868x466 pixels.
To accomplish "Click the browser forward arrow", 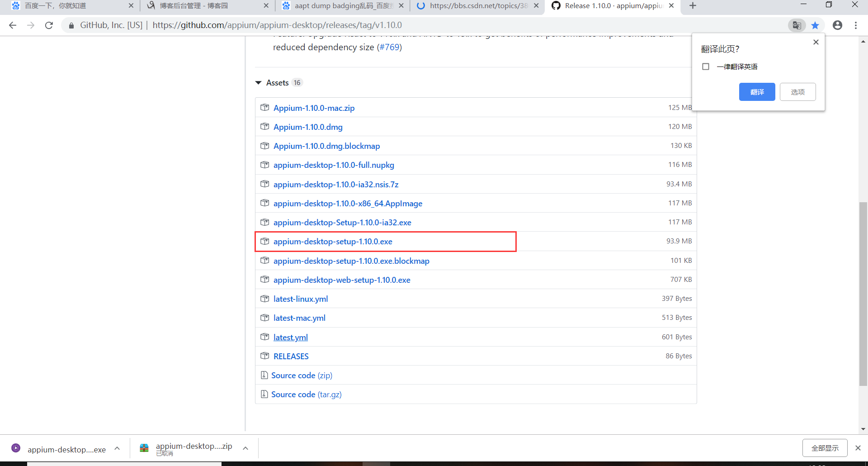I will (31, 25).
